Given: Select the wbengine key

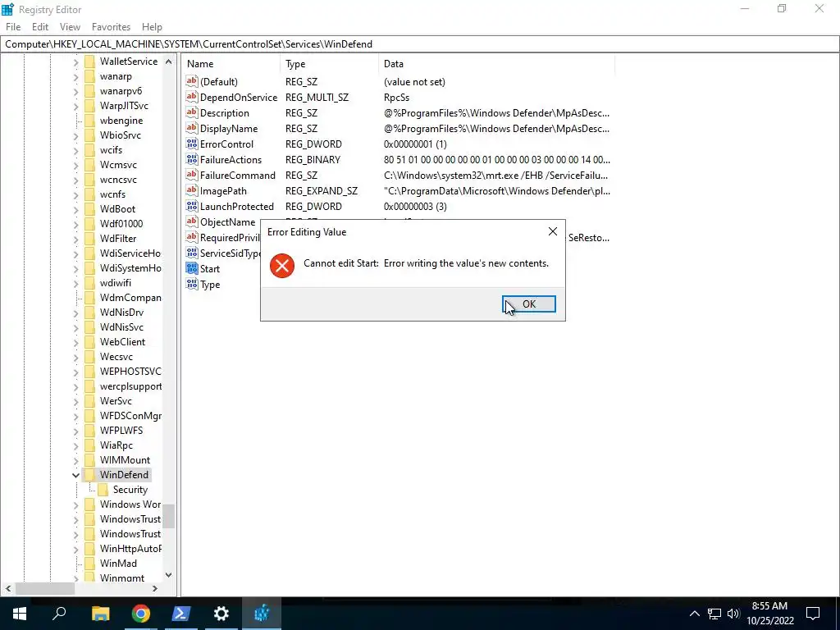Looking at the screenshot, I should point(121,121).
